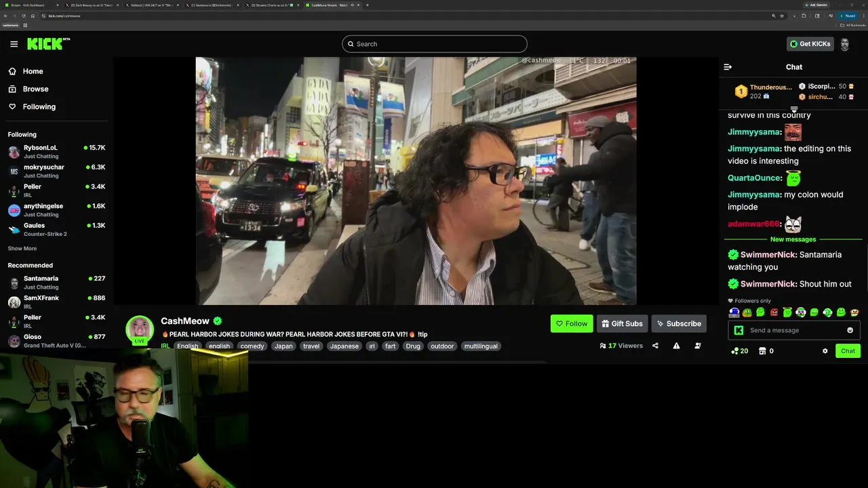Image resolution: width=868 pixels, height=488 pixels.
Task: Click the browser reload button
Action: coord(24,16)
